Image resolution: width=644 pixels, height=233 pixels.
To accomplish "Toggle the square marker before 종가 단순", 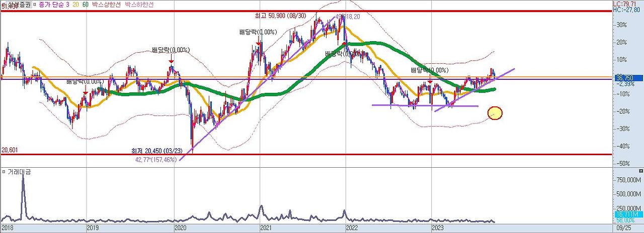I will pyautogui.click(x=35, y=4).
